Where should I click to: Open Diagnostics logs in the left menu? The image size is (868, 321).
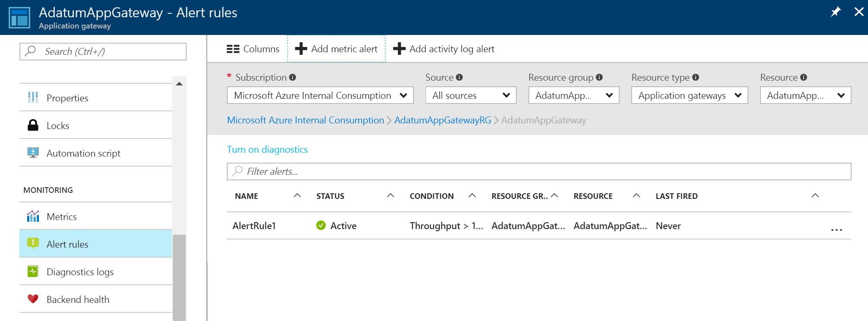(96, 271)
